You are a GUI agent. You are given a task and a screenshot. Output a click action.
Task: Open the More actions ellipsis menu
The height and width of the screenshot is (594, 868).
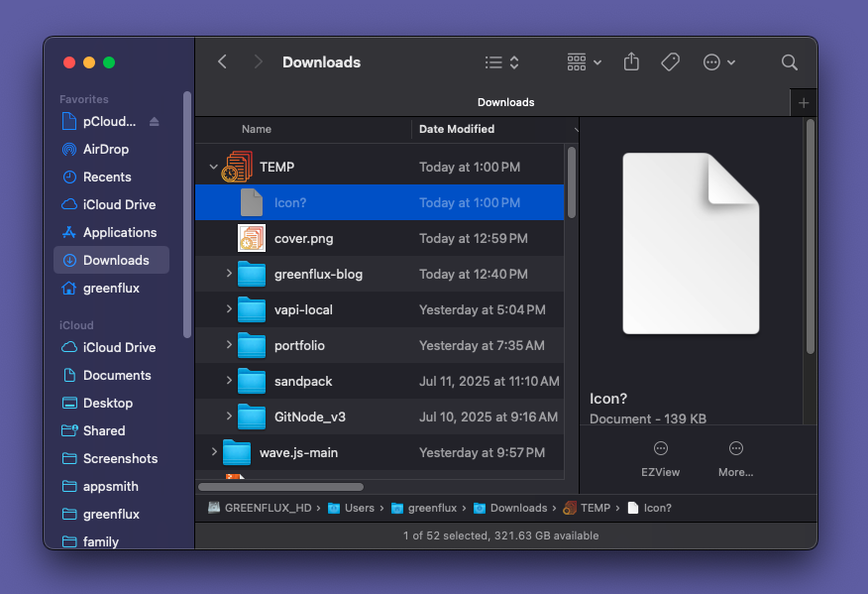(x=711, y=61)
